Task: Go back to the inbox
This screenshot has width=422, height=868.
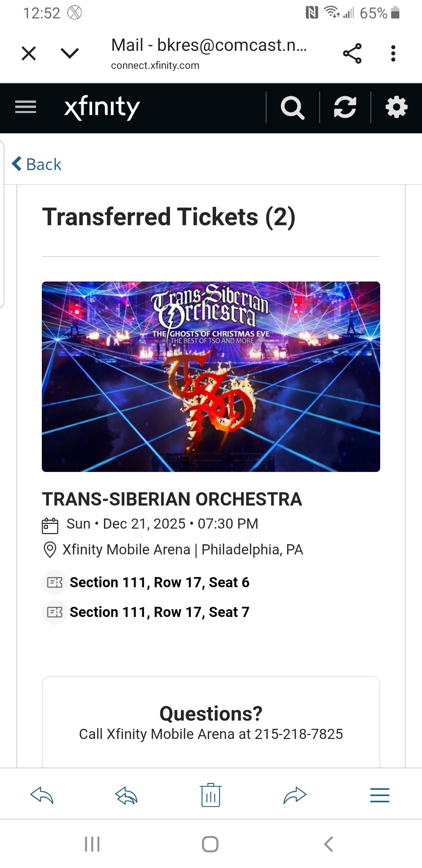Action: [37, 164]
